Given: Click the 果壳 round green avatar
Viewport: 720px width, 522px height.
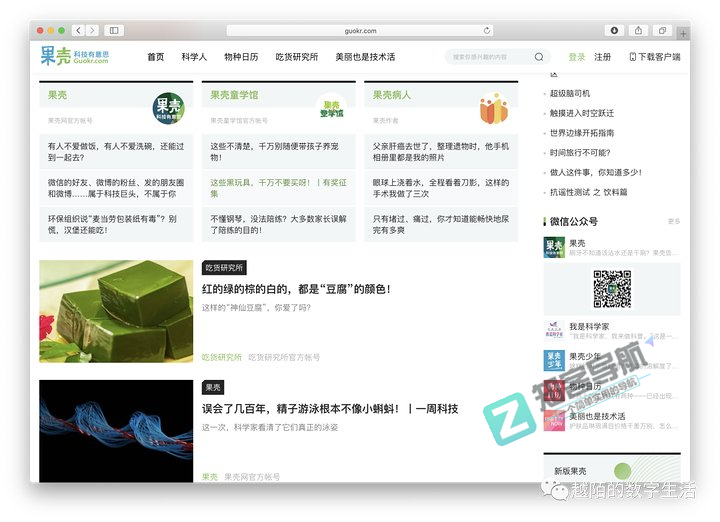Looking at the screenshot, I should (169, 108).
